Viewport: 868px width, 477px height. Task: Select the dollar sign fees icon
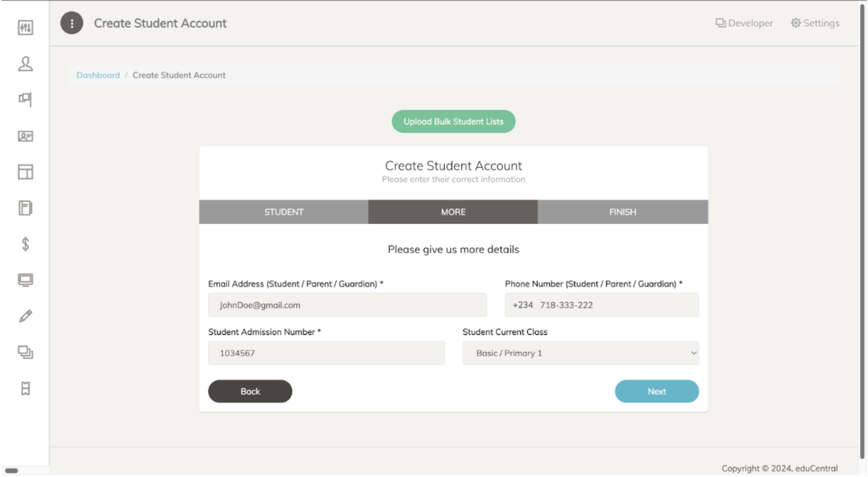[26, 244]
